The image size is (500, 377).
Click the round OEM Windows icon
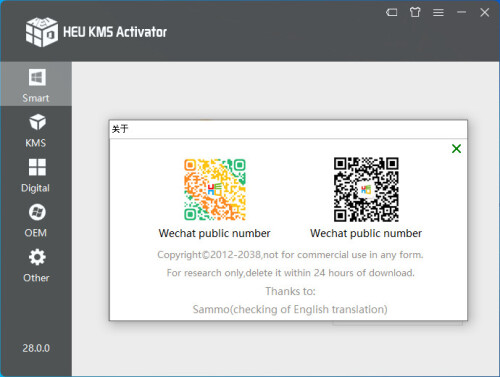[37, 212]
